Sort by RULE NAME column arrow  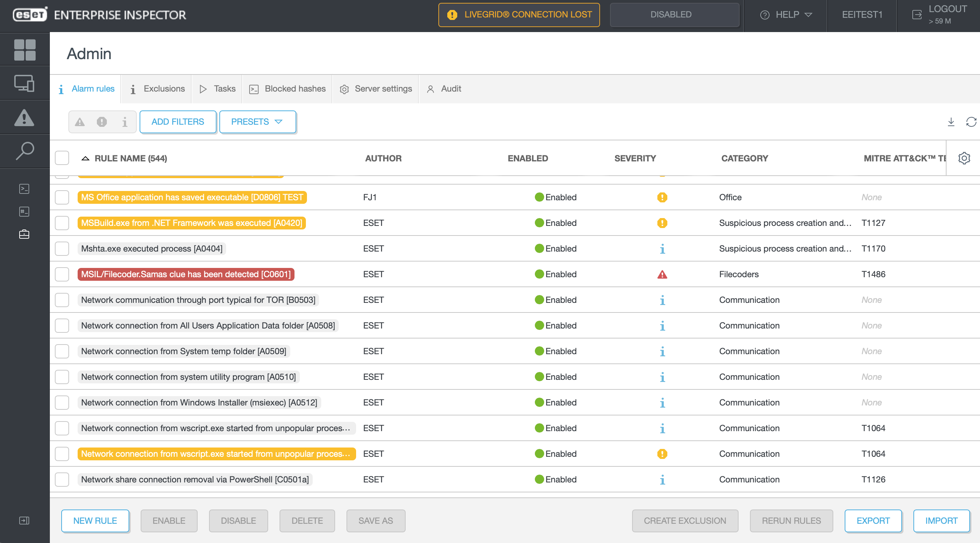85,158
